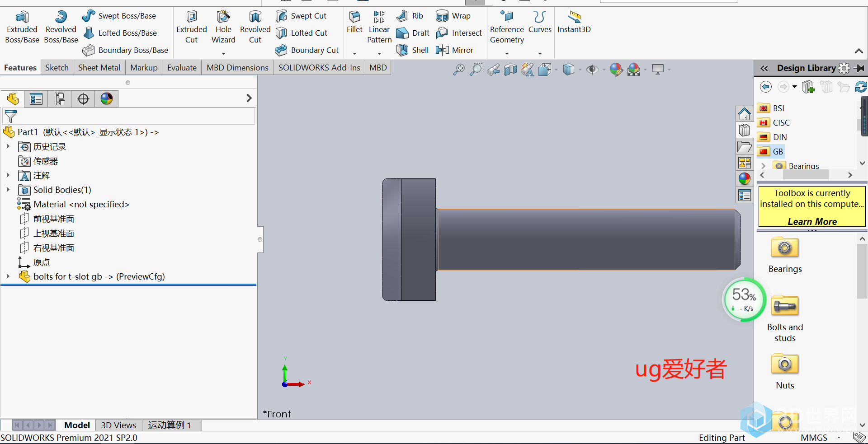Switch to the Evaluate tab
868x444 pixels.
[x=182, y=68]
